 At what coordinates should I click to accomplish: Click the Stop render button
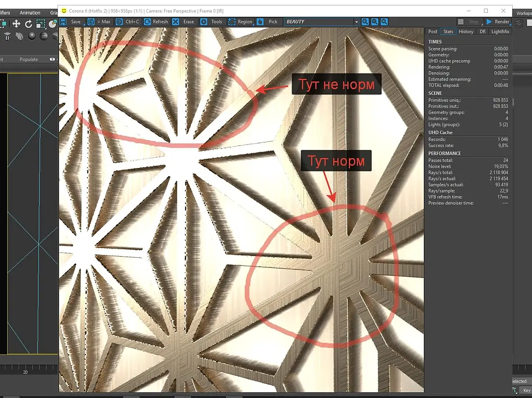click(x=469, y=22)
